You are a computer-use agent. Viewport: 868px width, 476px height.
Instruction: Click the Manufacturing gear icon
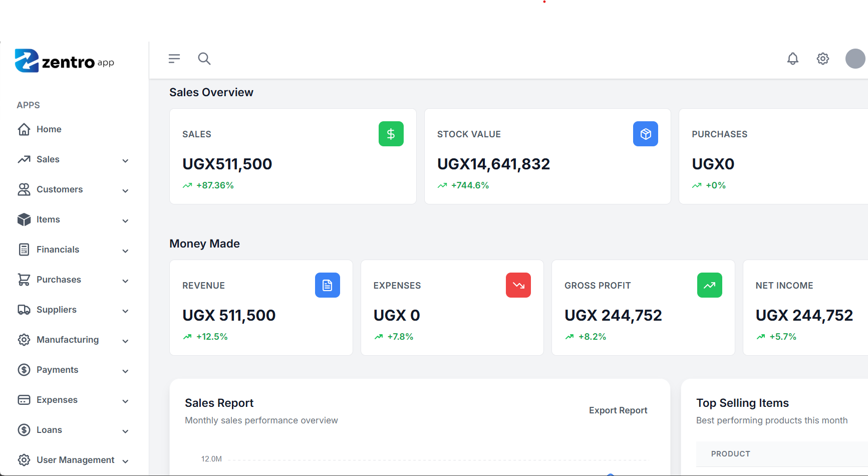24,340
